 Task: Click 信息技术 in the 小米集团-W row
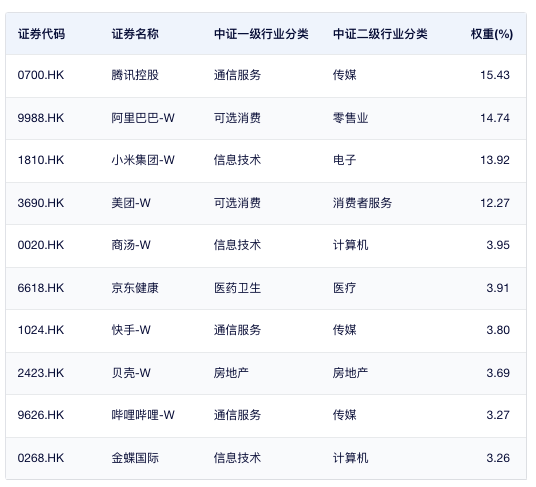click(238, 160)
